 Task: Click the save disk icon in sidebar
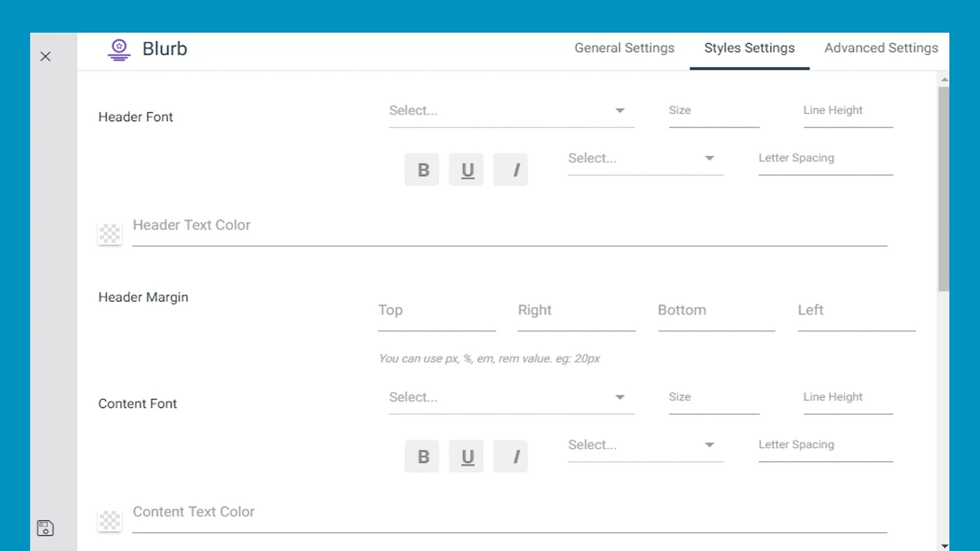click(x=45, y=528)
